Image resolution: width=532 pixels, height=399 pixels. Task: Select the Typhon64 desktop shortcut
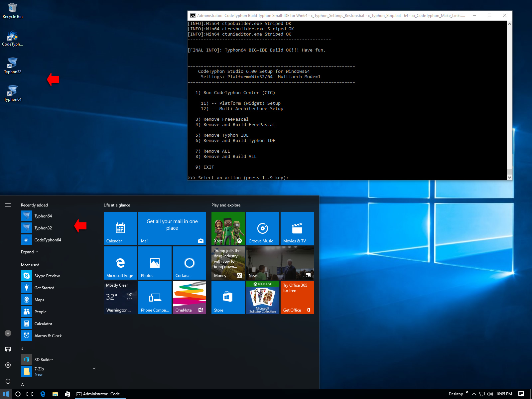point(12,93)
